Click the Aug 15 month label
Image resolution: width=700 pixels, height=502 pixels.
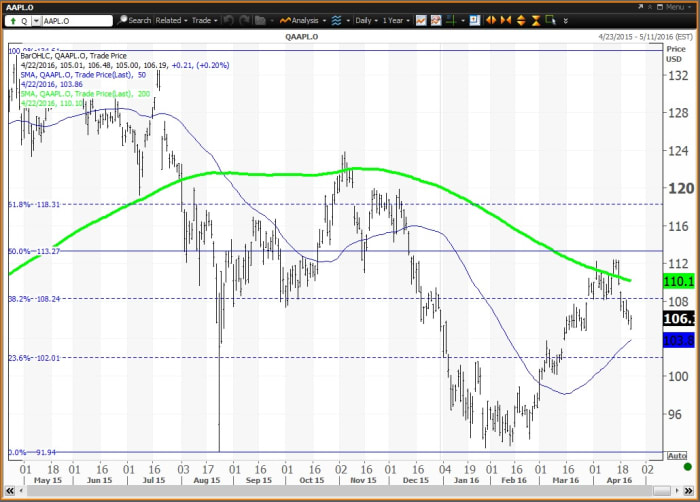tap(207, 480)
